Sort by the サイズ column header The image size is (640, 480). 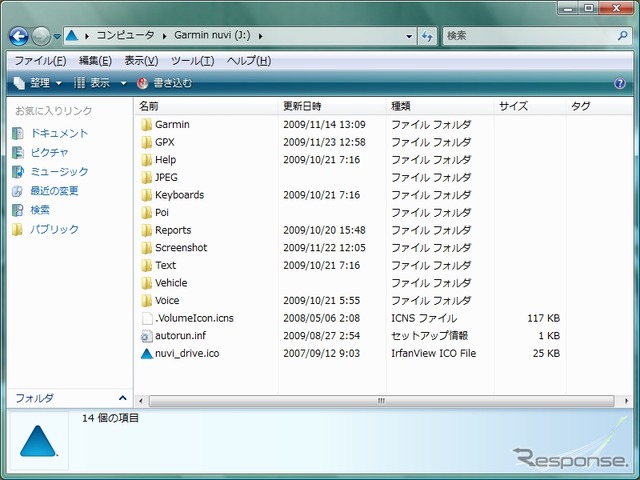coord(530,106)
